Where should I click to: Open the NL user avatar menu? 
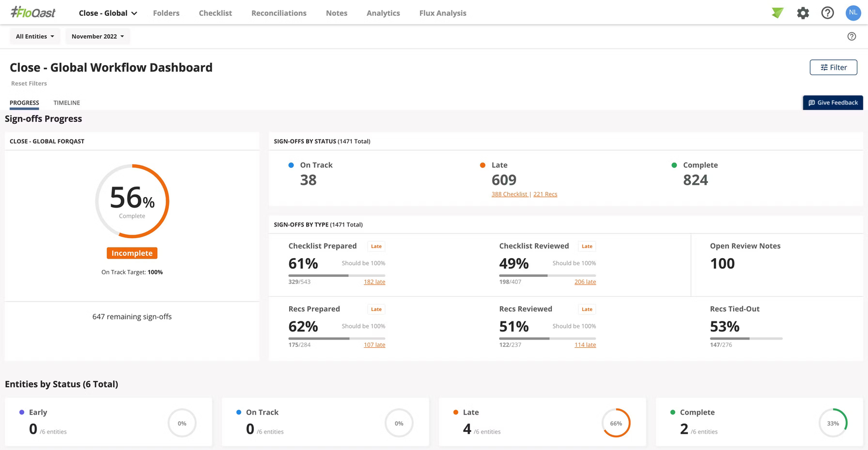[853, 12]
